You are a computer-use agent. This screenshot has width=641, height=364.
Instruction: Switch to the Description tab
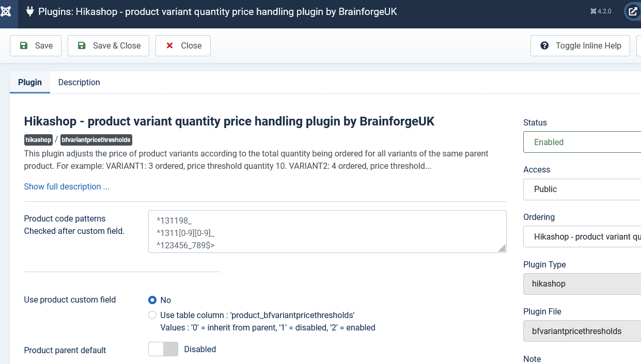tap(79, 82)
